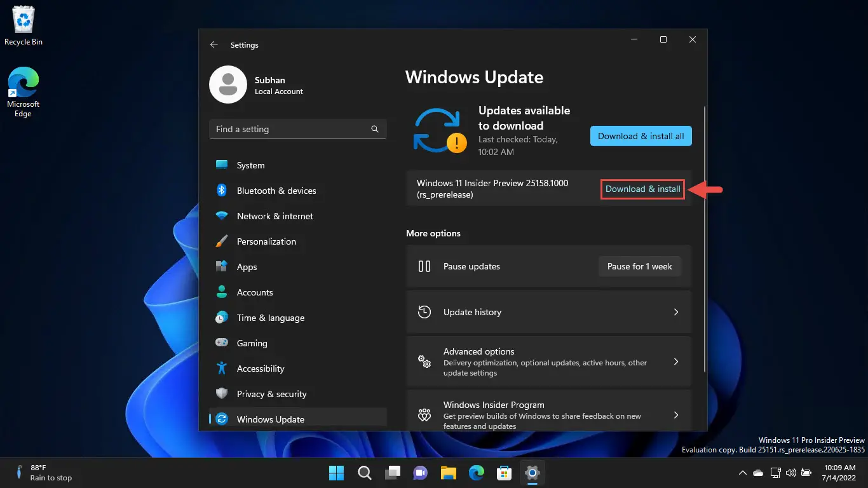The image size is (868, 488).
Task: Select Network & internet in the sidebar
Action: [298, 216]
